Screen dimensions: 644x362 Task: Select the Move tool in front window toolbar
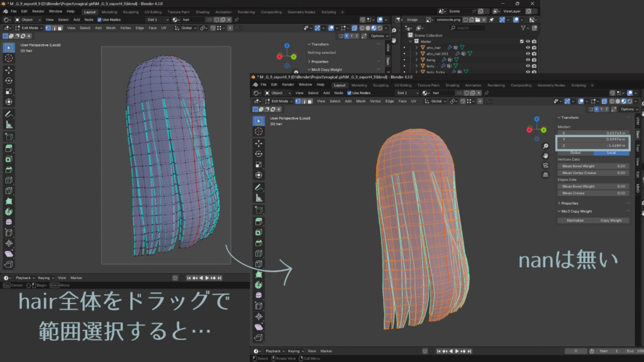click(258, 143)
